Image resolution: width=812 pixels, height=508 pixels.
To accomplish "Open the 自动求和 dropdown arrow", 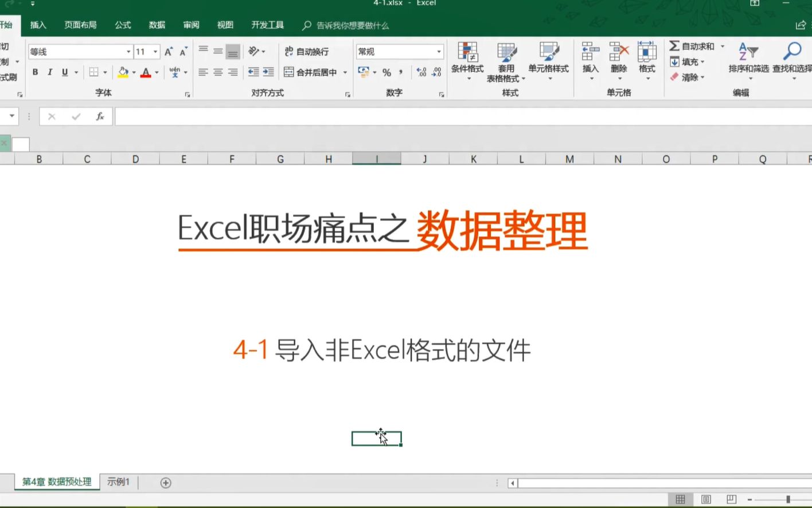I will point(723,46).
